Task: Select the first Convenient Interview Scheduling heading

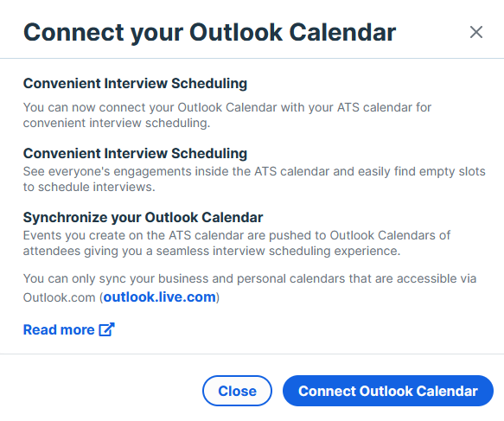Action: click(135, 84)
